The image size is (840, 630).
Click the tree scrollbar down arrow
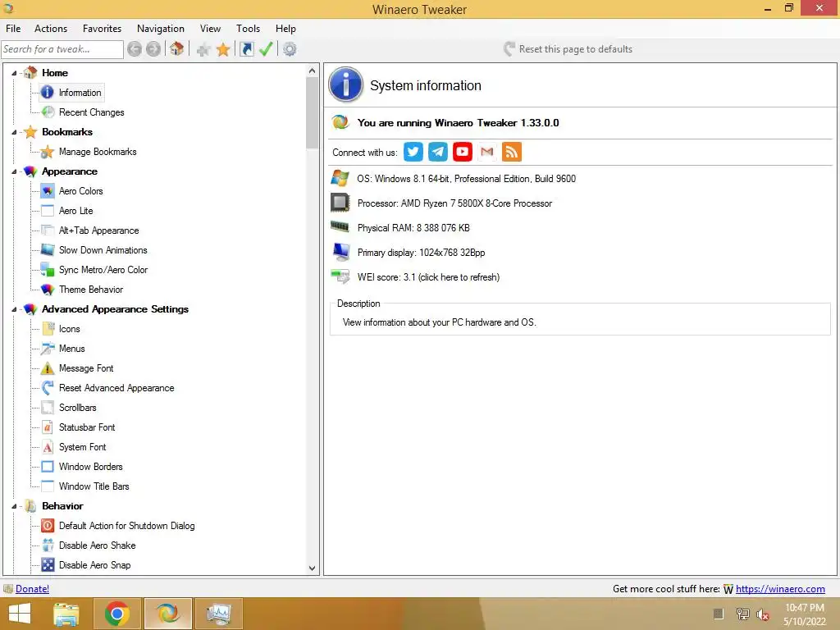[x=313, y=568]
